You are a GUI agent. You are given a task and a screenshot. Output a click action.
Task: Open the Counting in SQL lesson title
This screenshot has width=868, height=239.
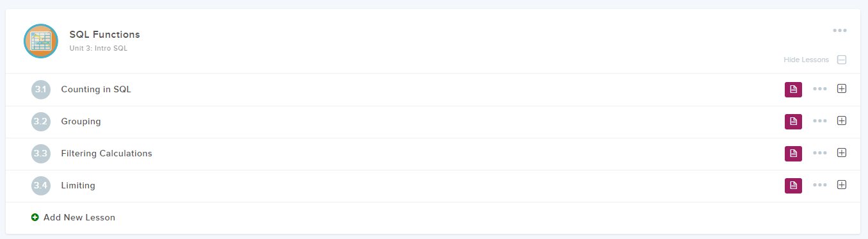(x=96, y=89)
